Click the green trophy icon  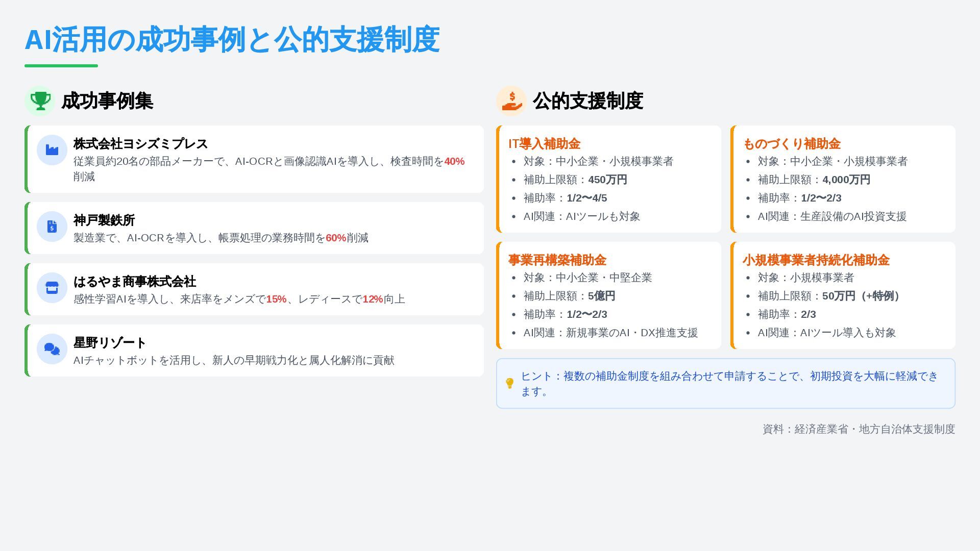(x=40, y=101)
